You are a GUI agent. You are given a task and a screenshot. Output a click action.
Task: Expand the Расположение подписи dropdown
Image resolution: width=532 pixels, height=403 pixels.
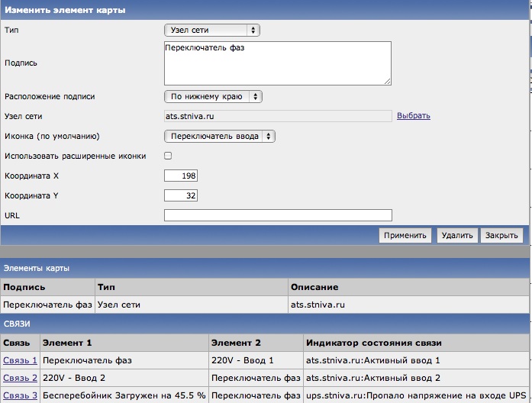[213, 97]
